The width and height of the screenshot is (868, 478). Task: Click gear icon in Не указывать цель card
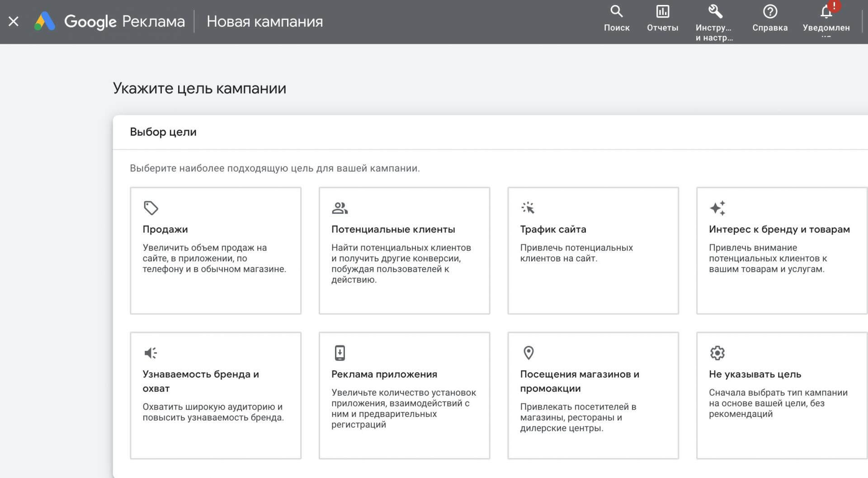point(717,353)
